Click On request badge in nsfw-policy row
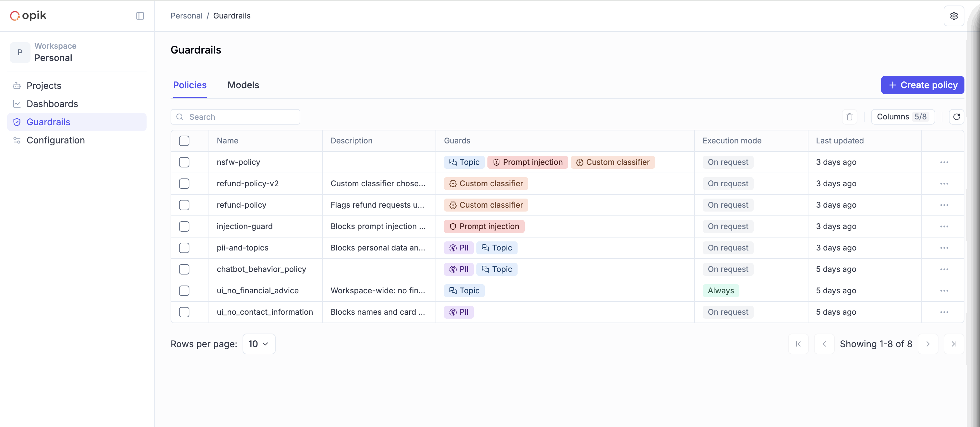Screen dimensions: 980x427 click(727, 162)
